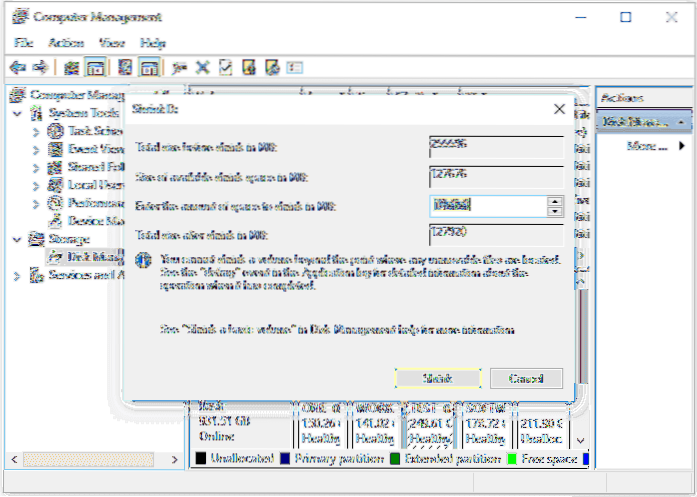The width and height of the screenshot is (697, 497).
Task: Open the File menu
Action: pos(22,43)
